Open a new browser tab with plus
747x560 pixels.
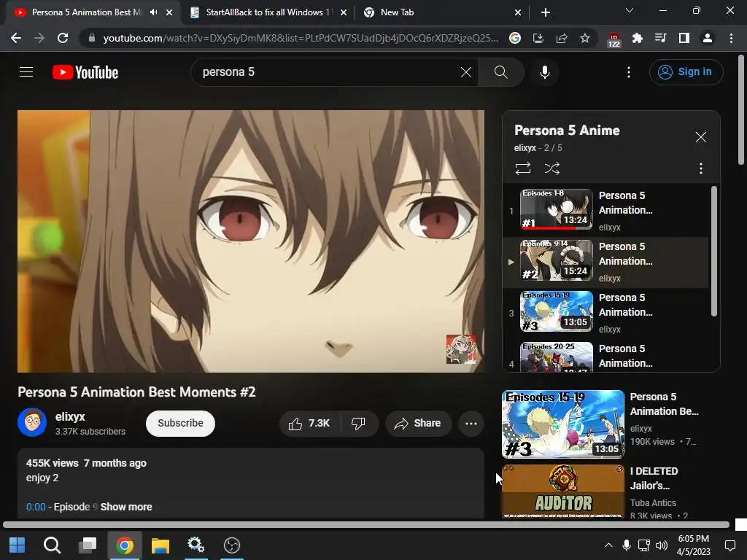pyautogui.click(x=546, y=13)
